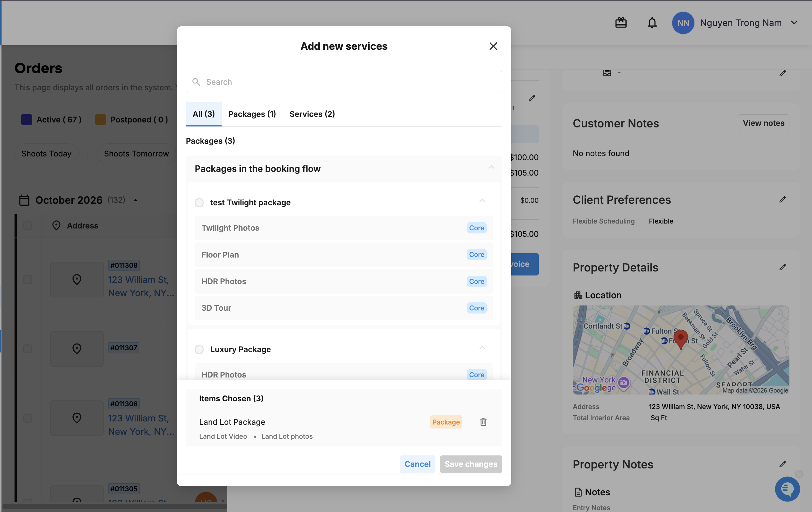
Task: Select test Twilight package radio button
Action: [x=199, y=203]
